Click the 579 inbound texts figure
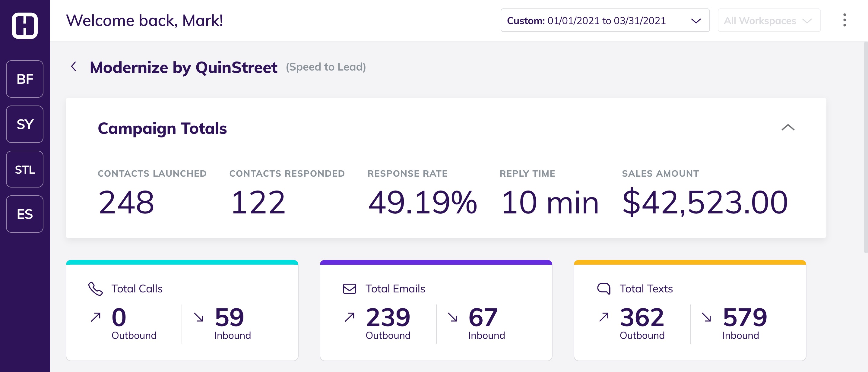This screenshot has width=868, height=372. tap(745, 317)
